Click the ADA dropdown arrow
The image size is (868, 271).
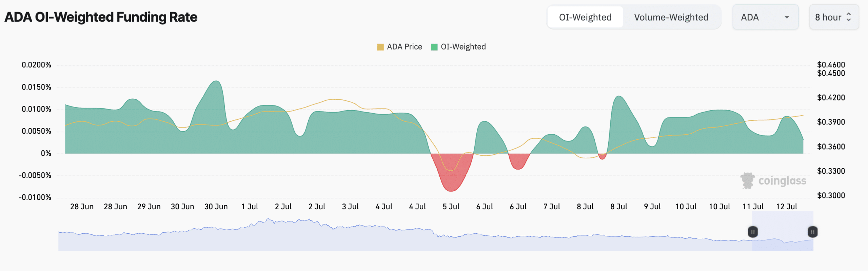pyautogui.click(x=787, y=17)
